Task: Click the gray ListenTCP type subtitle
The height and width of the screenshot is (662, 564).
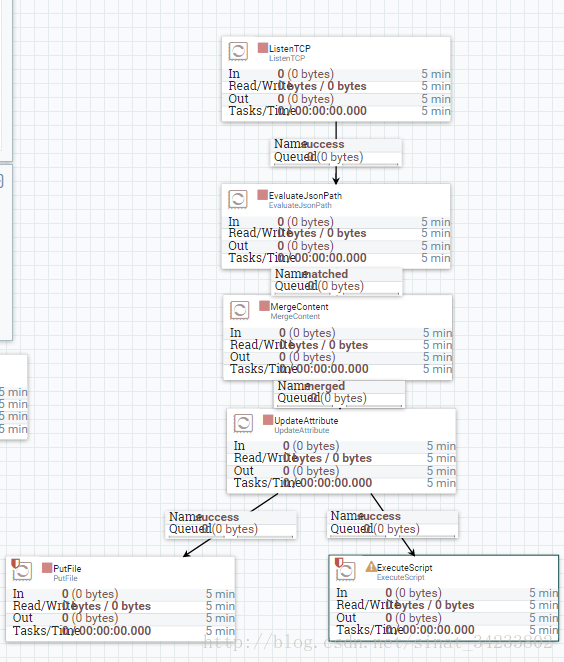Action: point(287,58)
